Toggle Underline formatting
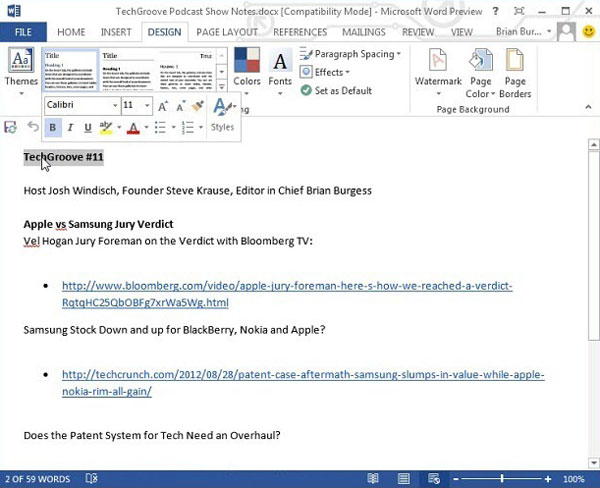 tap(88, 127)
